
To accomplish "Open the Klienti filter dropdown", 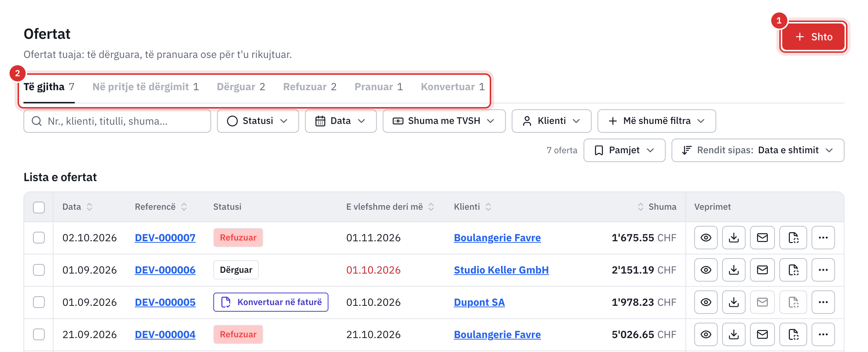I will [551, 121].
